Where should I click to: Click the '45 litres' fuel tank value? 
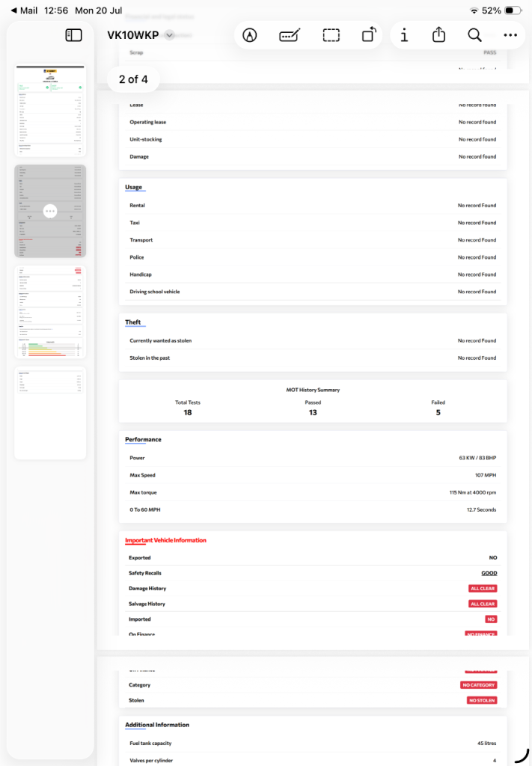(x=486, y=744)
